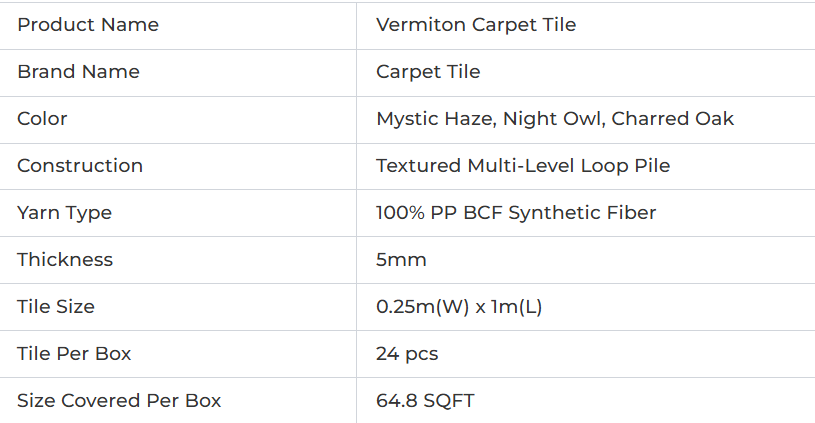Click the Tile Per Box label

(x=74, y=353)
